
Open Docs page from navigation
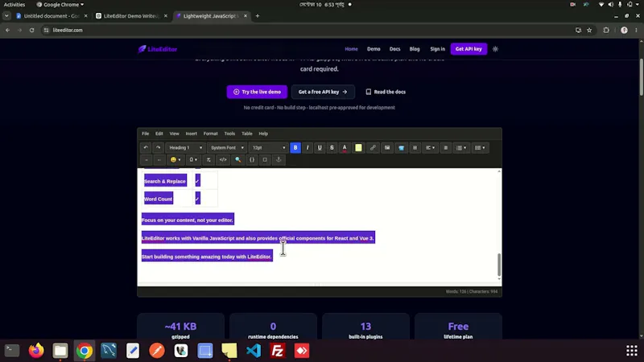pyautogui.click(x=394, y=49)
